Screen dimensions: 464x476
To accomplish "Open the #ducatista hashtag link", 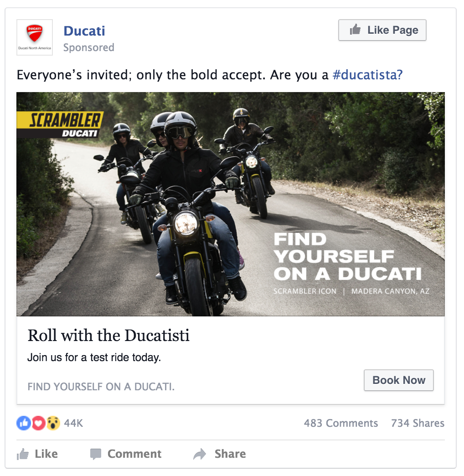I will pyautogui.click(x=367, y=75).
